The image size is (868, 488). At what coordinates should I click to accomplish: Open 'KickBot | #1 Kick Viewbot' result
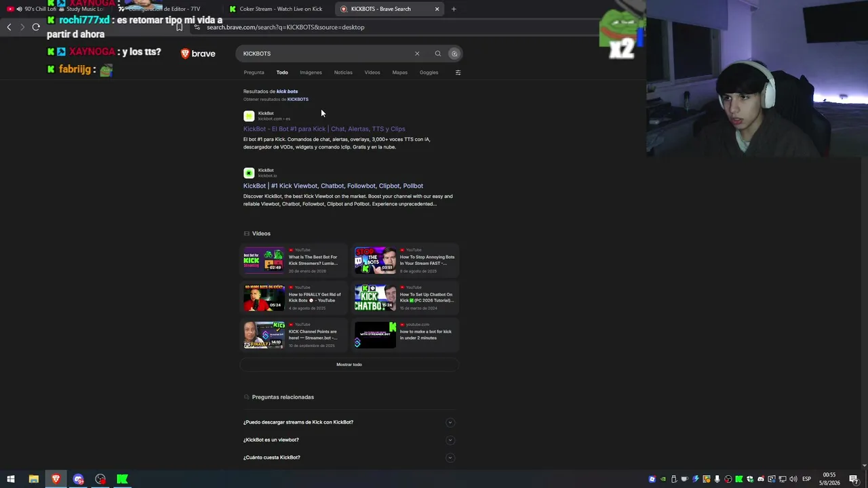tap(333, 186)
